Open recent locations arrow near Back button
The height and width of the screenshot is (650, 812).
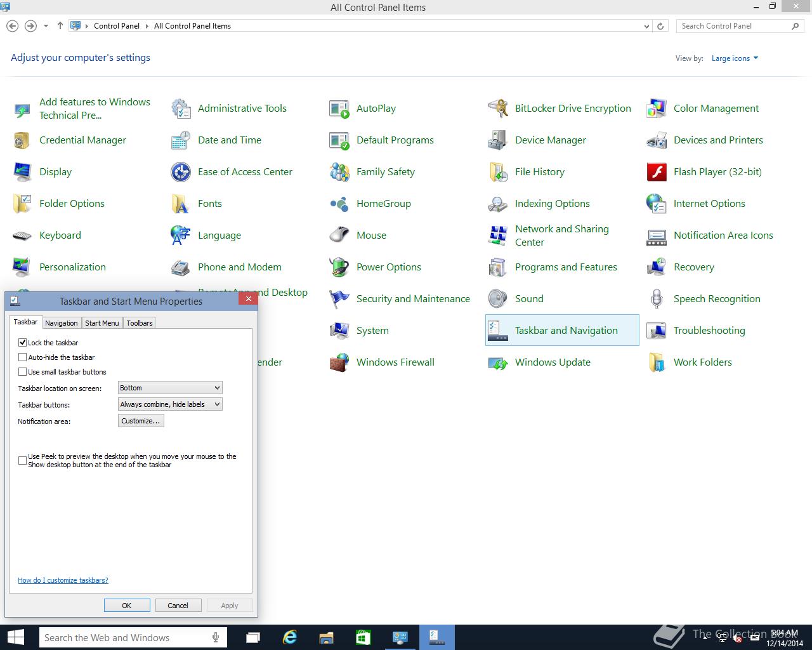coord(46,26)
